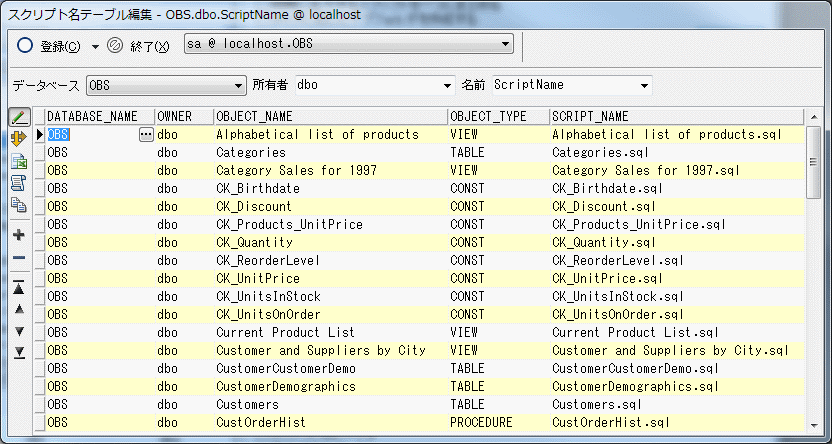Click the ellipsis button in the DATABASE_NAME cell
The image size is (832, 444).
[146, 134]
